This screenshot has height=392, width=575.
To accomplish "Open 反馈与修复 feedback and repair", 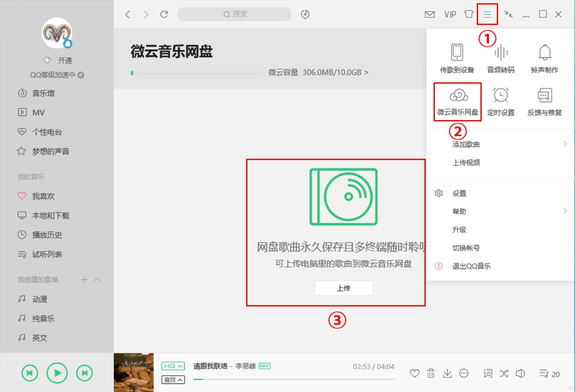I will [x=545, y=101].
